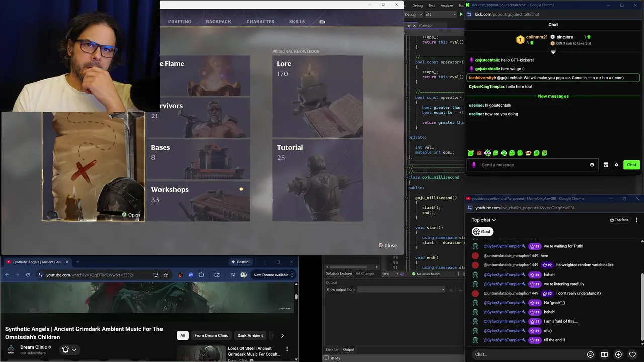Image resolution: width=644 pixels, height=362 pixels.
Task: Click Close in the game knowledge screen
Action: click(387, 245)
